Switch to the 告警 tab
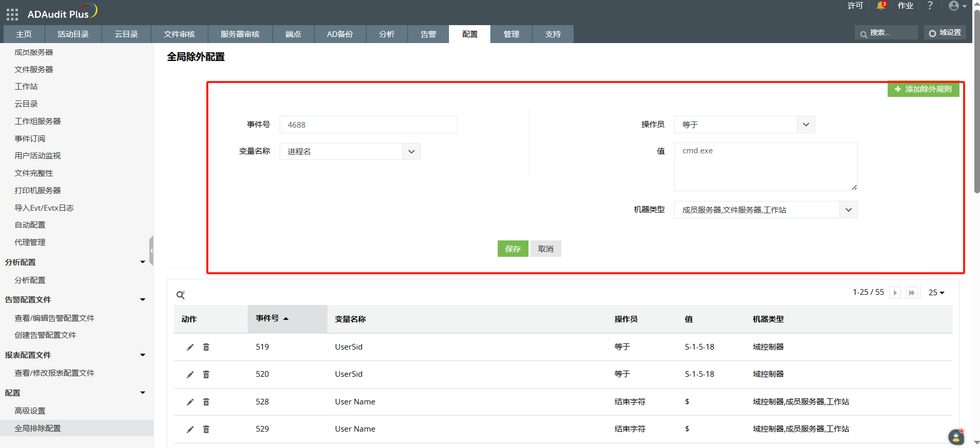Image resolution: width=980 pixels, height=448 pixels. tap(428, 34)
